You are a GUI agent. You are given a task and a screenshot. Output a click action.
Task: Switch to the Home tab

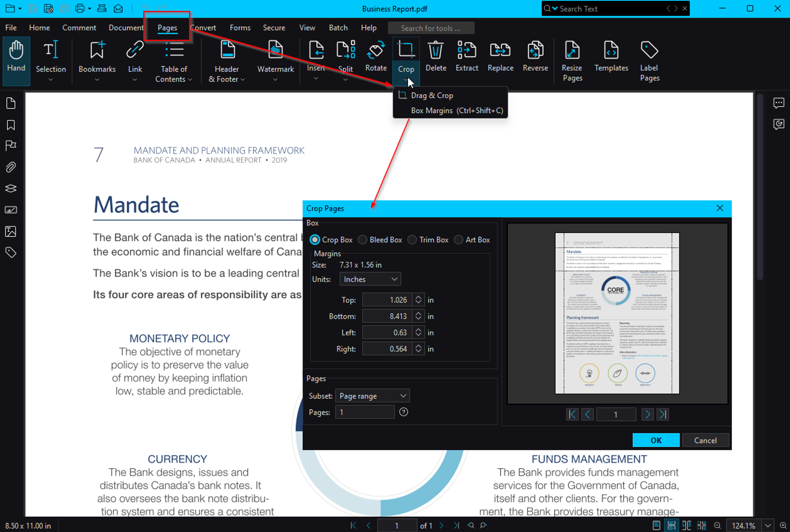[39, 28]
